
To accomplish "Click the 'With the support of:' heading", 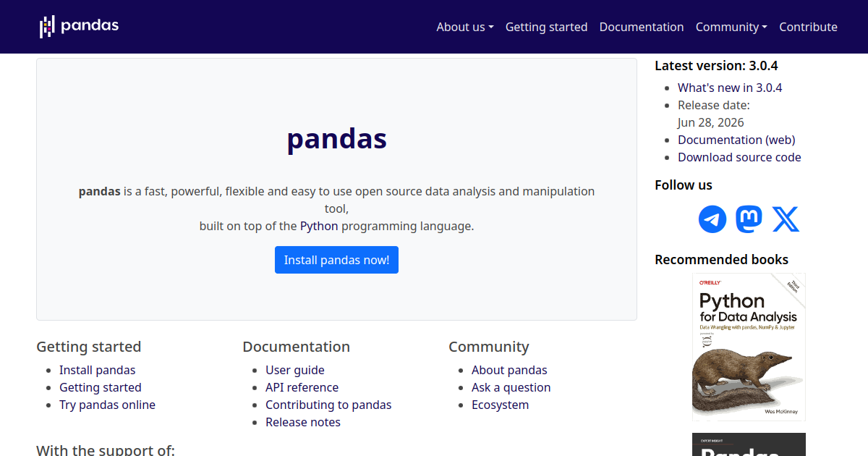I will pos(106,450).
